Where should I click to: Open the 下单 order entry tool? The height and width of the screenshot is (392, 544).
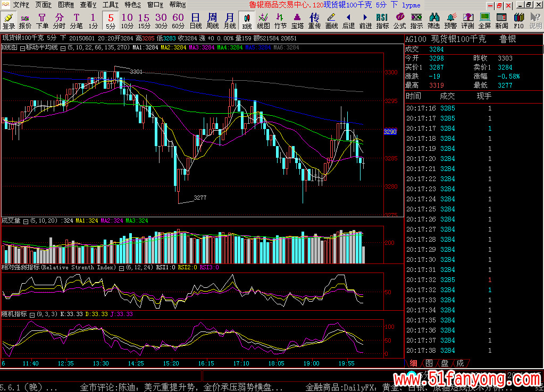coord(42,21)
